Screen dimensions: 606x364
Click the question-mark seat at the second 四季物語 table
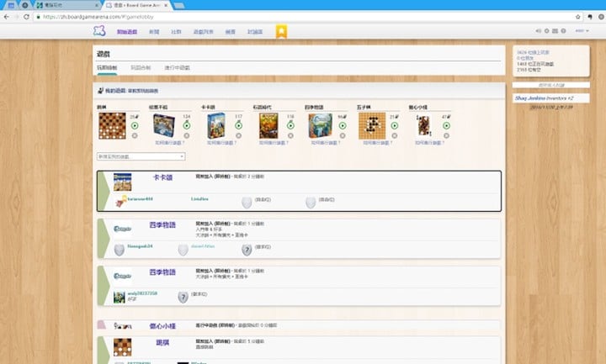(x=183, y=298)
